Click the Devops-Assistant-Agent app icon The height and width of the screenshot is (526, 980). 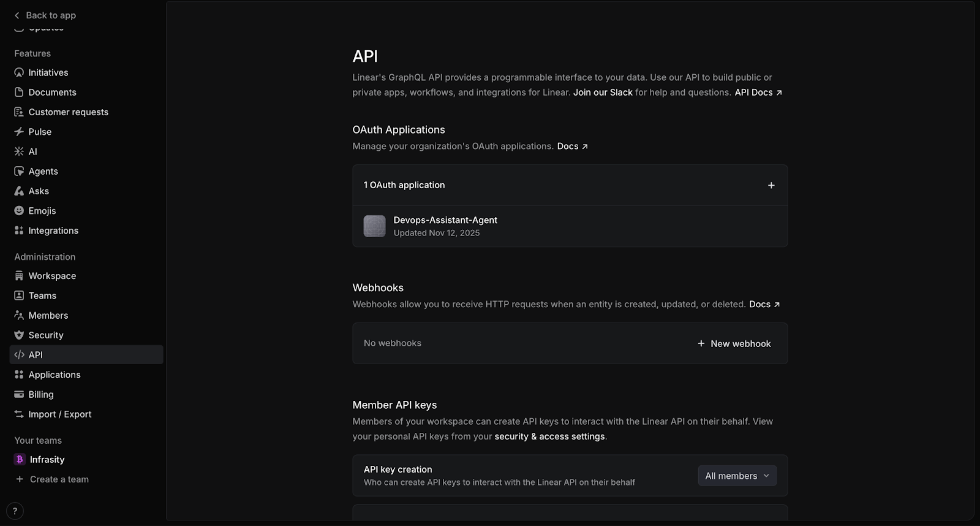click(x=375, y=226)
